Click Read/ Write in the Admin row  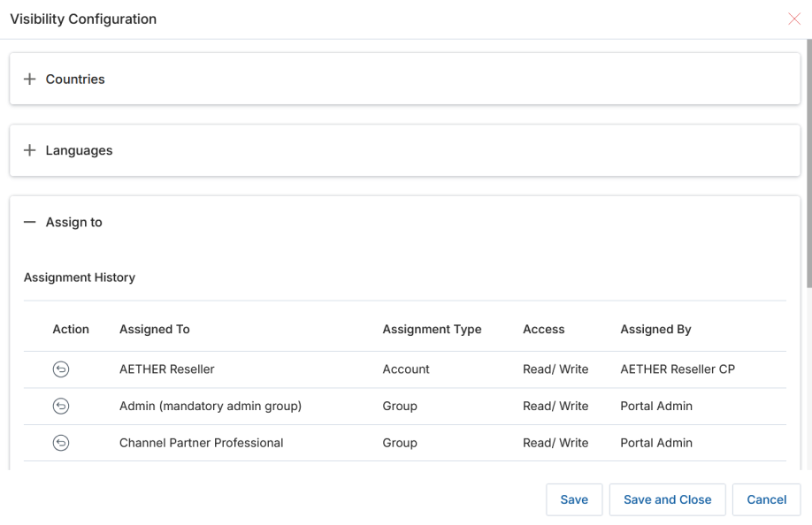(x=555, y=406)
